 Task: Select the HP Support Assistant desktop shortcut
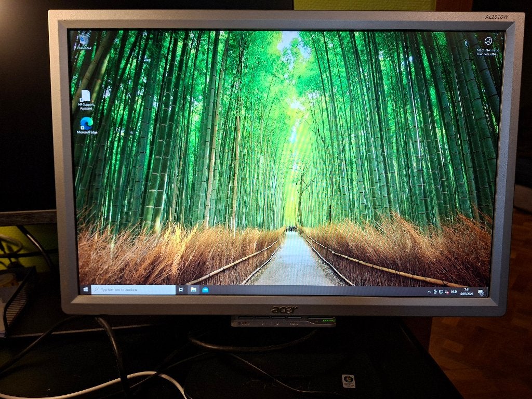[86, 100]
